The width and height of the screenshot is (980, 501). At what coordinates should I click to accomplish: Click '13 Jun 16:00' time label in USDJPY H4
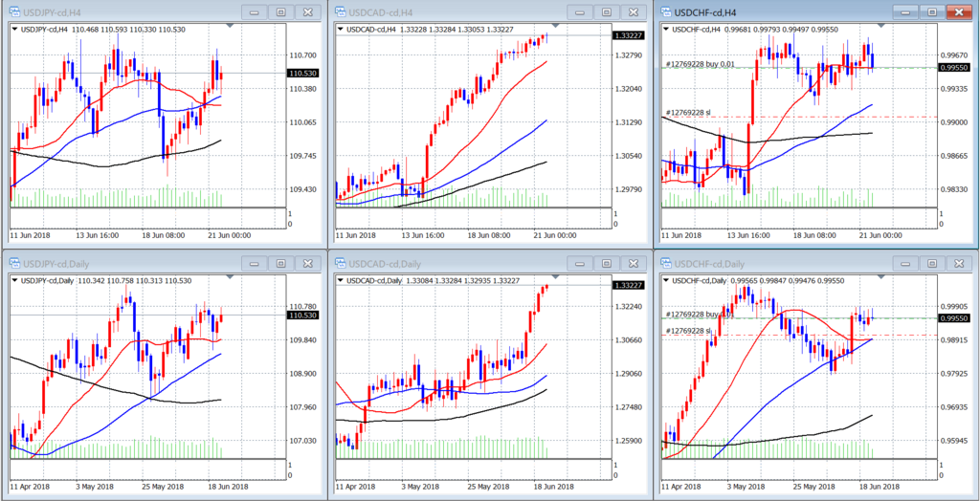tap(98, 235)
